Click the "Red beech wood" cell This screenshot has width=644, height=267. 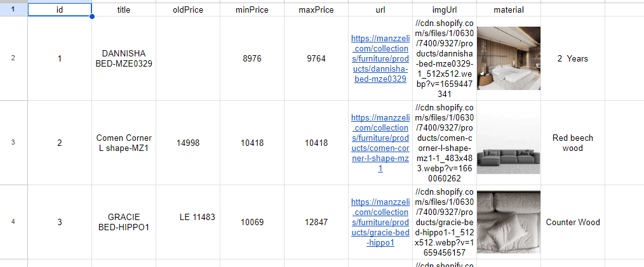pos(572,143)
